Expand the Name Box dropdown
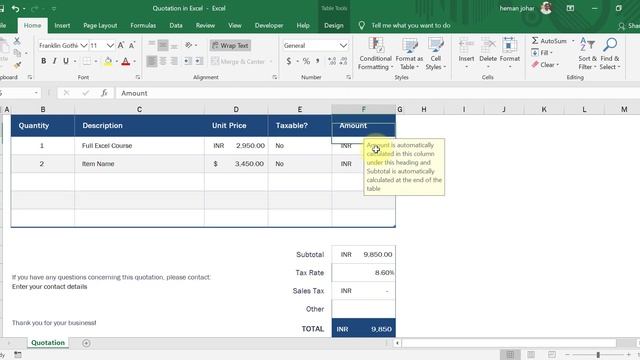Viewport: 640px width, 360px height. (36, 93)
